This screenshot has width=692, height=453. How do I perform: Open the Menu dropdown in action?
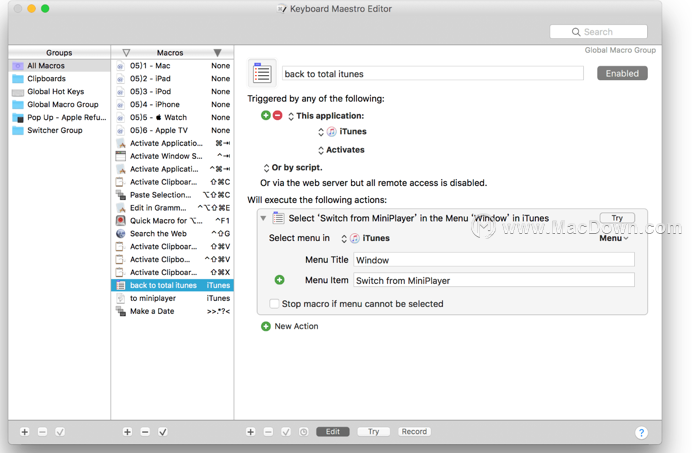click(613, 238)
